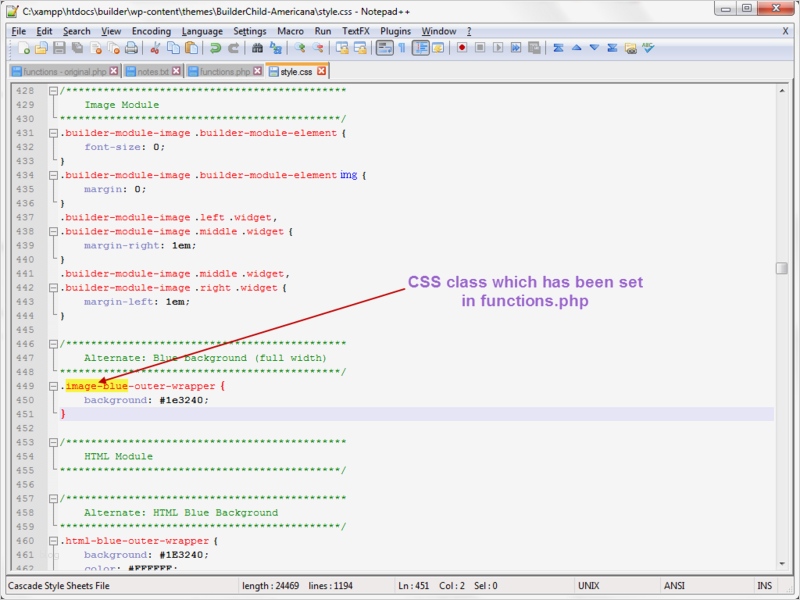The width and height of the screenshot is (800, 600).
Task: Click the Zoom In toolbar icon
Action: (300, 48)
